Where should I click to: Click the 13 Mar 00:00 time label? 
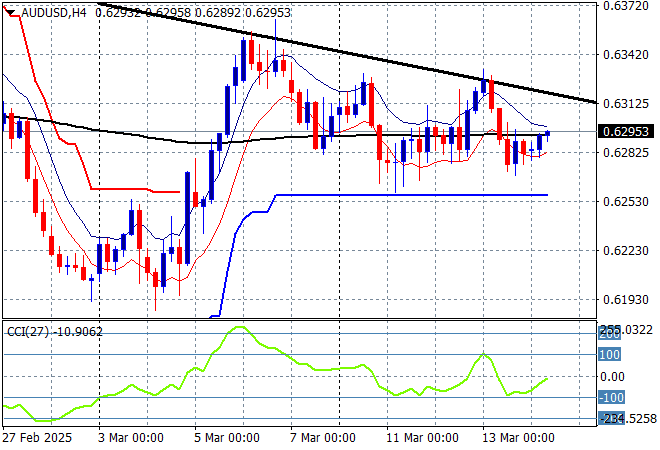(x=518, y=438)
